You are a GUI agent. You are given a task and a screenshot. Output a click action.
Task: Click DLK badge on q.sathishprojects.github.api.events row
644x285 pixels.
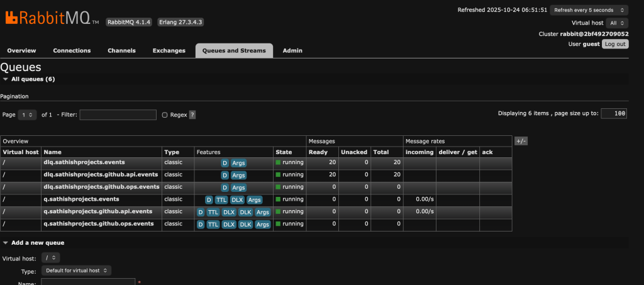coord(245,212)
